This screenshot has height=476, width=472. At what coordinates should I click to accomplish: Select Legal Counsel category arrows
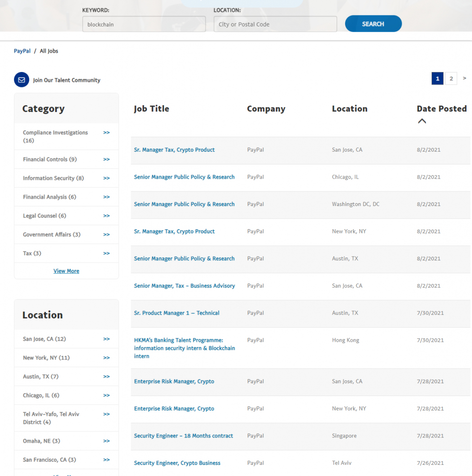[106, 216]
